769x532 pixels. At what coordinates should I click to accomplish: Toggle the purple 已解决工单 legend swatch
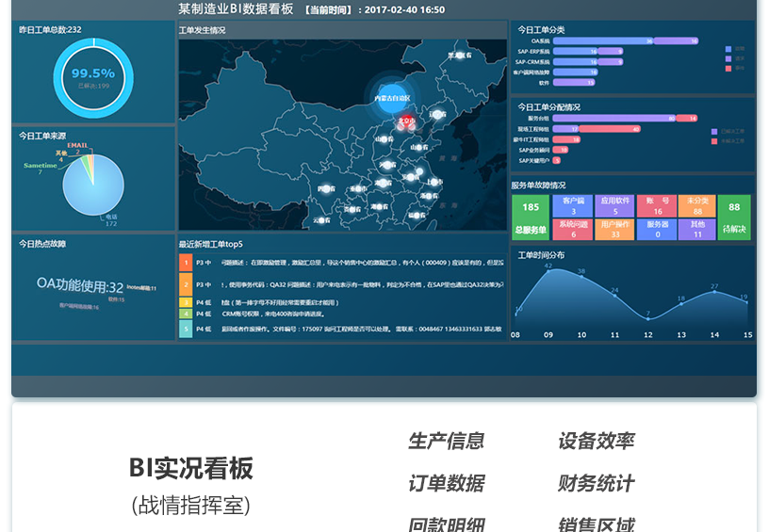[x=714, y=132]
